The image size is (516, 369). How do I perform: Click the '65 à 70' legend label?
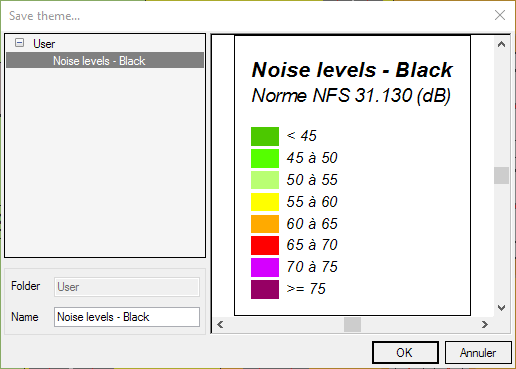pyautogui.click(x=312, y=245)
